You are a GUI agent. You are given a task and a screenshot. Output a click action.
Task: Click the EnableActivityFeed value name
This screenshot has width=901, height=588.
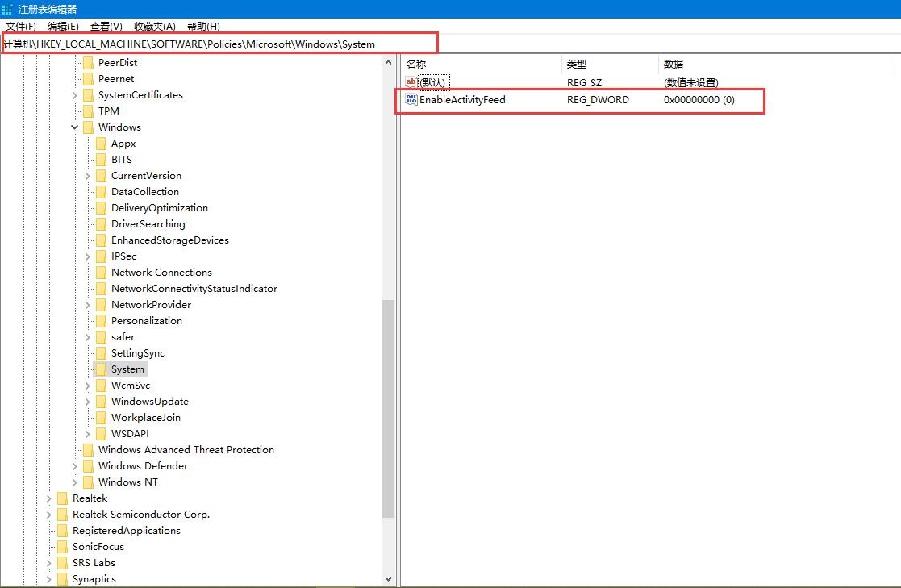462,99
